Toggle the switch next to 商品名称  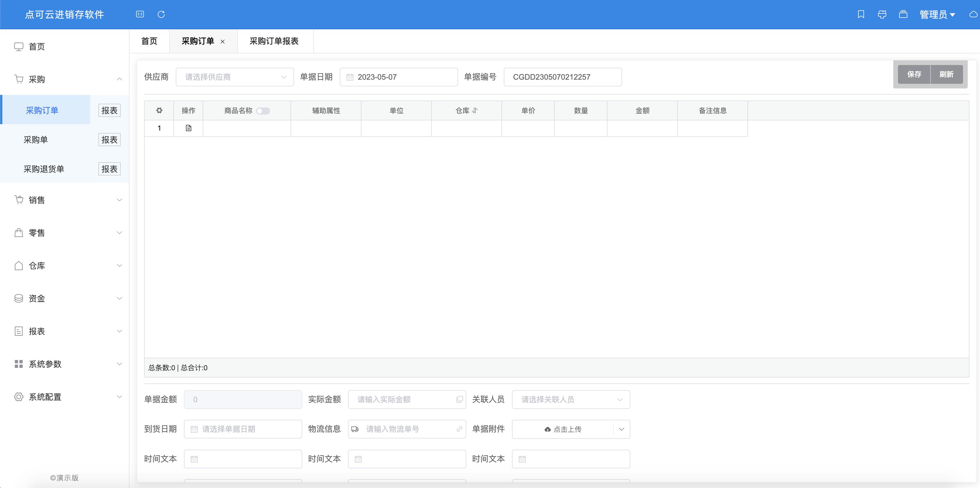[263, 111]
